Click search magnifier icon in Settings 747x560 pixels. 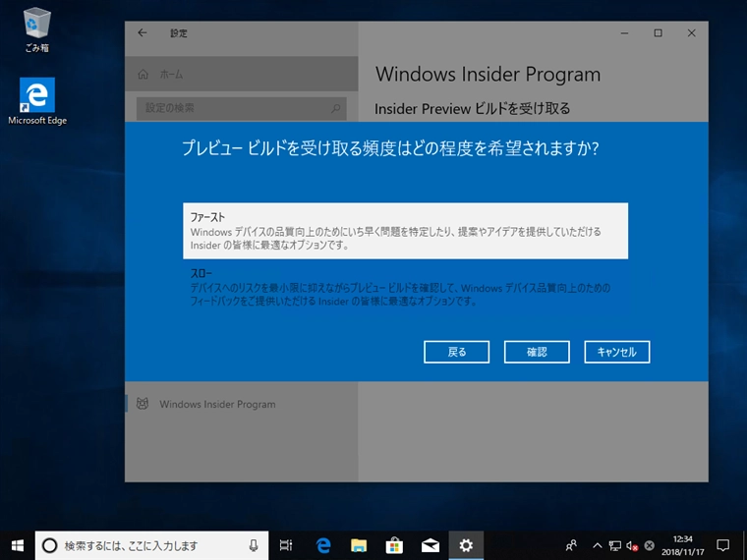[336, 108]
